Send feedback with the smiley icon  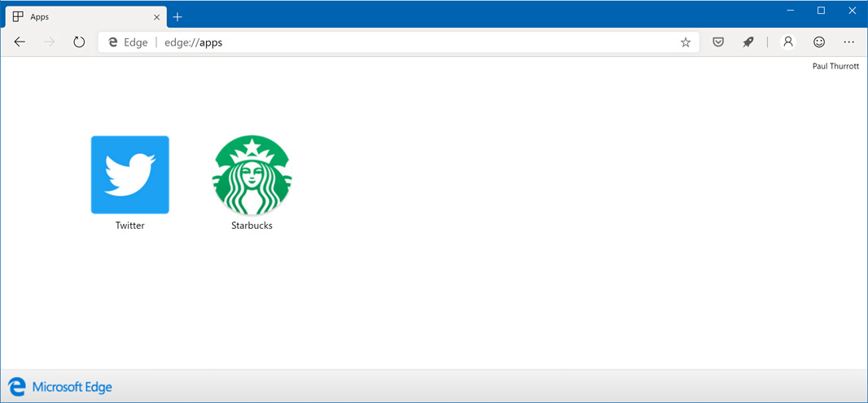(x=818, y=42)
